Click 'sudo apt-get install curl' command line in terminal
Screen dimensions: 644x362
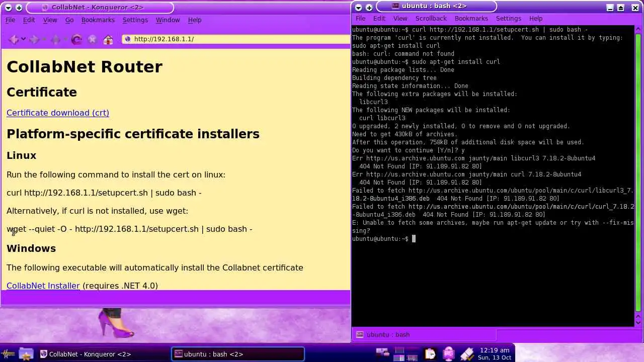tap(426, 62)
